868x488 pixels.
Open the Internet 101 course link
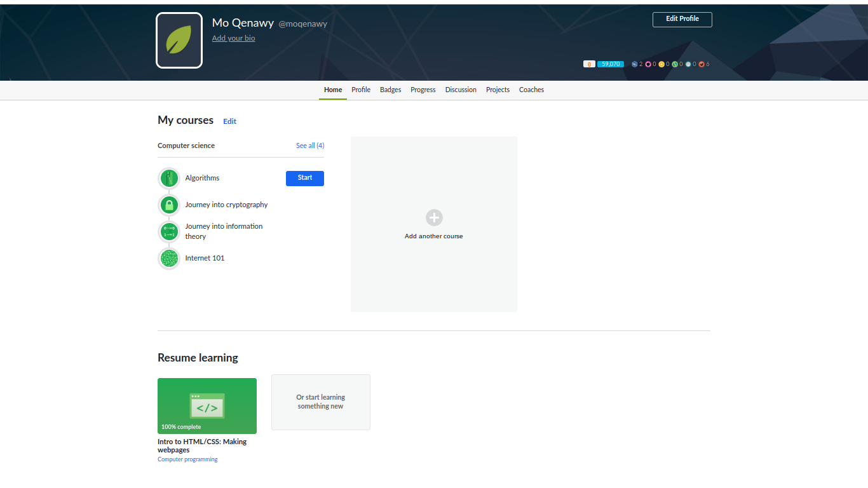pyautogui.click(x=205, y=259)
